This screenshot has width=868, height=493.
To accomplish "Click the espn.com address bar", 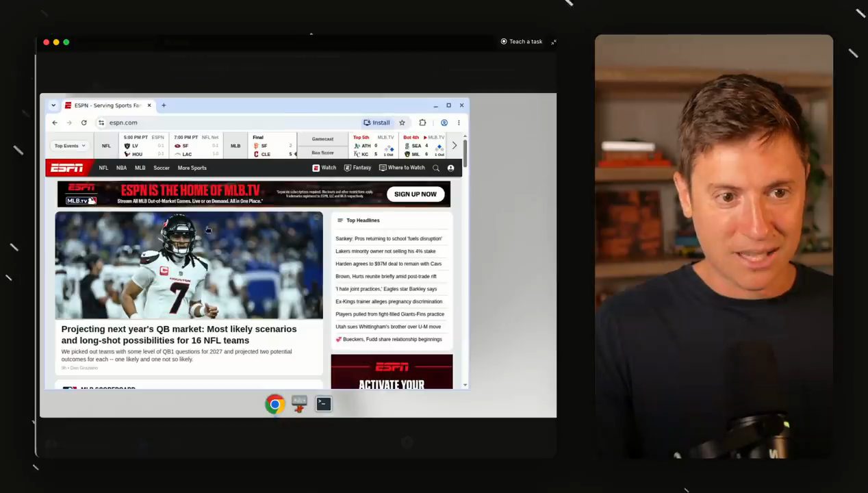I will pyautogui.click(x=233, y=123).
